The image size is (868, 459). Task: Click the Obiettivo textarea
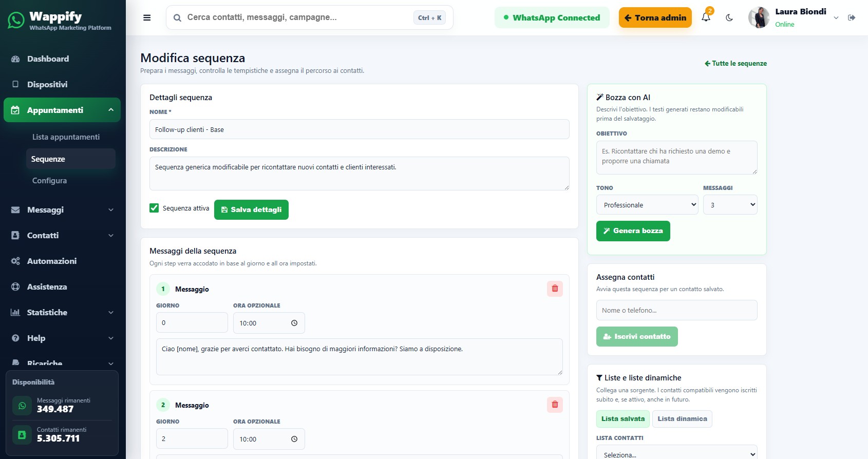click(x=677, y=158)
